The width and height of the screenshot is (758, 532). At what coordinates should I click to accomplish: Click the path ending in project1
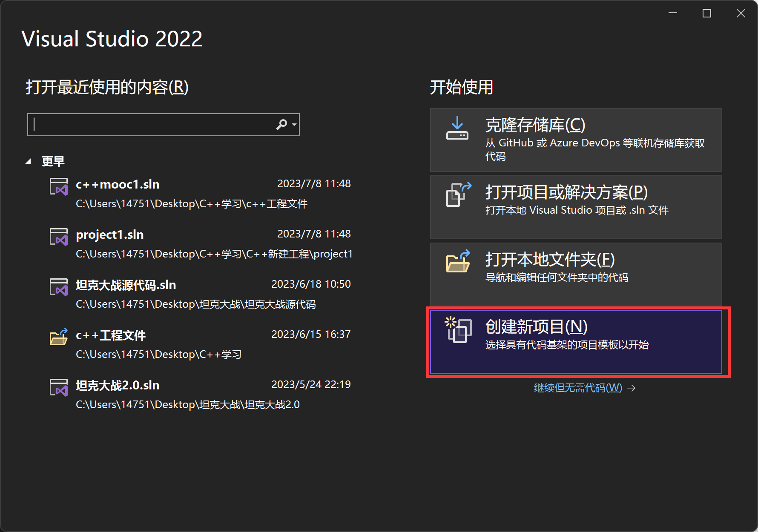coord(214,254)
